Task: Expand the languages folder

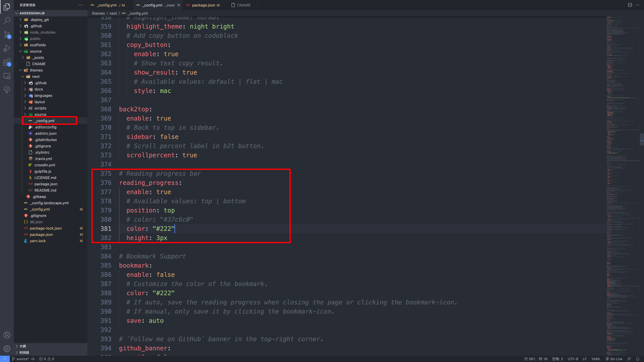Action: pos(50,95)
